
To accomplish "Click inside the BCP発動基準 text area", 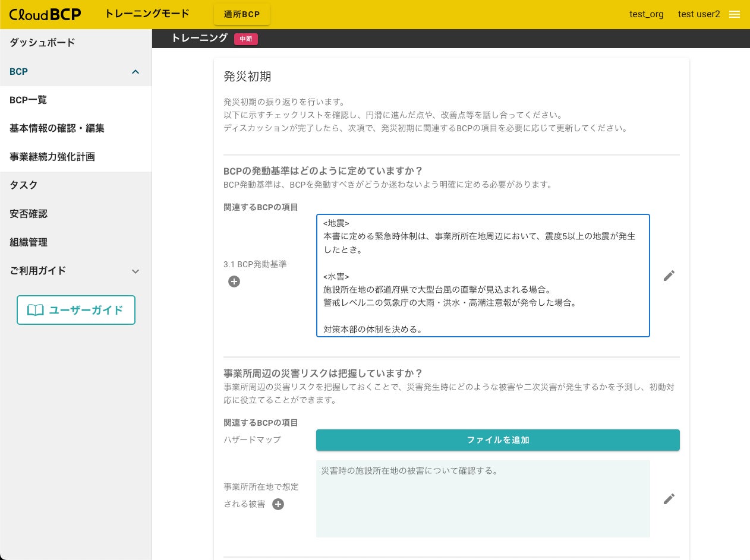I will [483, 276].
